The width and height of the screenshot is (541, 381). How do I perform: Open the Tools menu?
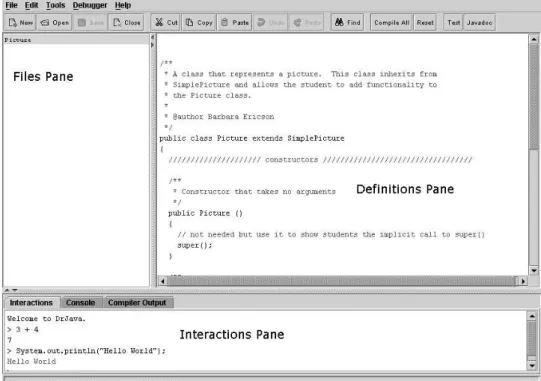tap(56, 5)
